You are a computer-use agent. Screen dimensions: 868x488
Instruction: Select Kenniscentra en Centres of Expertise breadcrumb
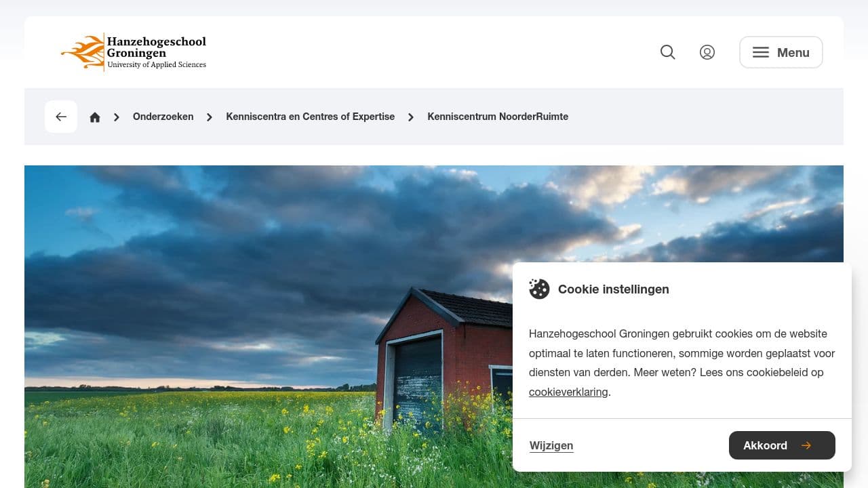[311, 117]
